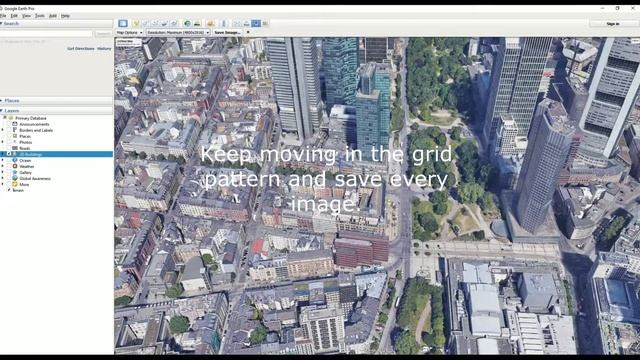
Task: Enable the Announcements layer checkbox
Action: (x=9, y=124)
